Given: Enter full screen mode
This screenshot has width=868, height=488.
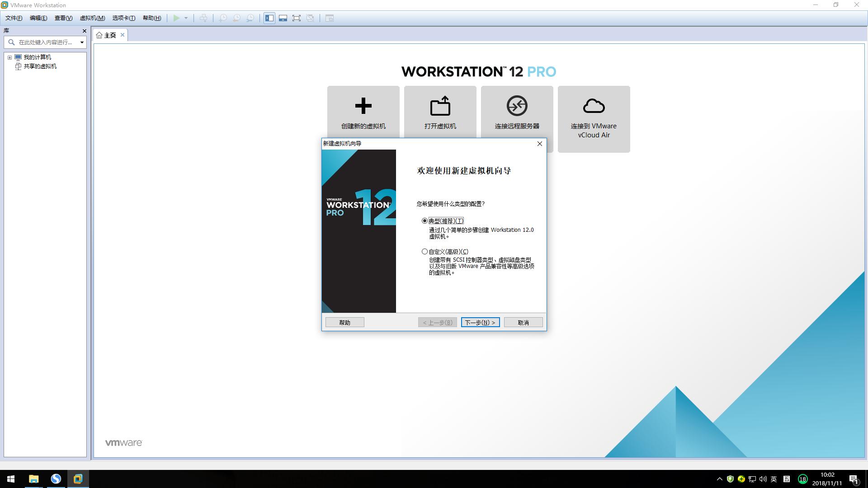Looking at the screenshot, I should tap(297, 18).
